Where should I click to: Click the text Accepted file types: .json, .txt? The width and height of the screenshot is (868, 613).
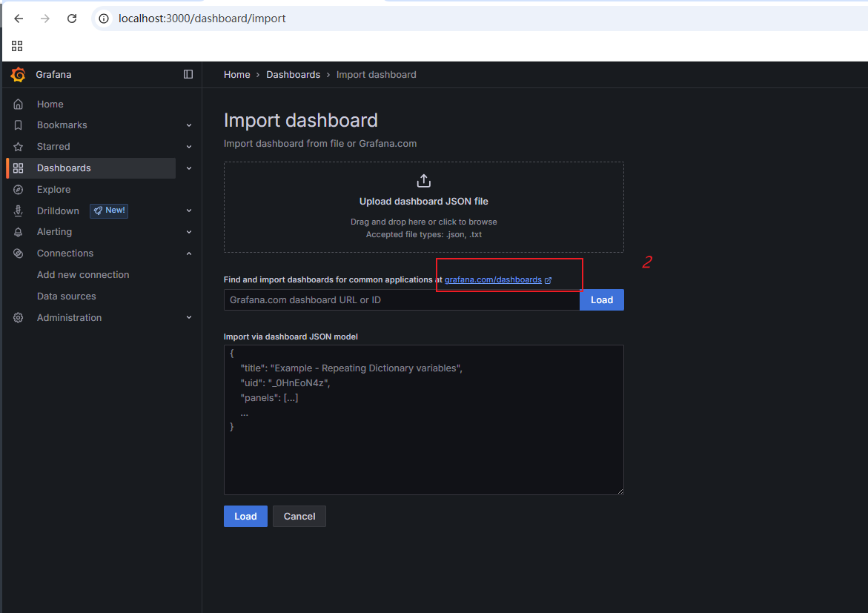[x=423, y=235]
